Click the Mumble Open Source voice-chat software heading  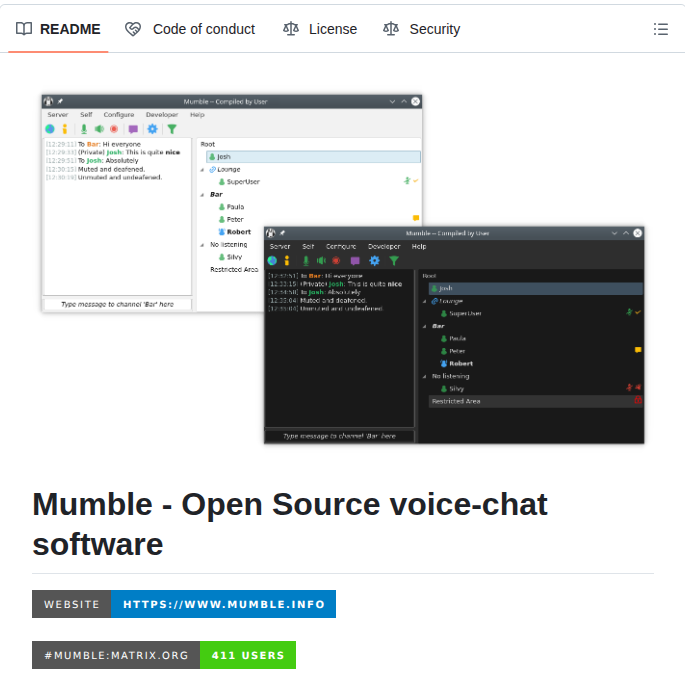click(289, 524)
